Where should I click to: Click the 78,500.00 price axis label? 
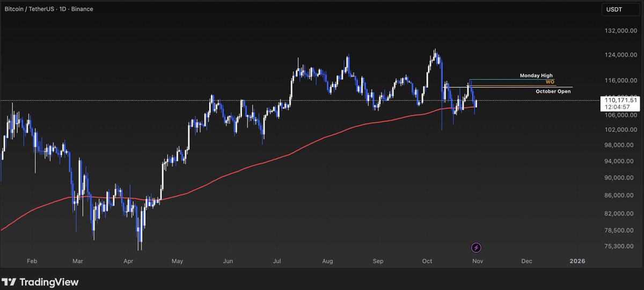[620, 230]
